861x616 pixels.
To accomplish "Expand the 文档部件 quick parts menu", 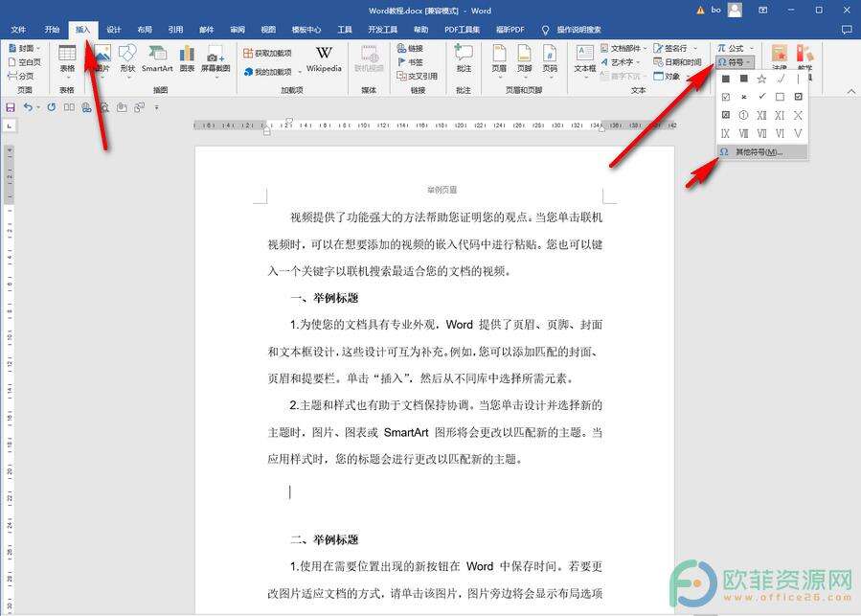I will (x=623, y=48).
